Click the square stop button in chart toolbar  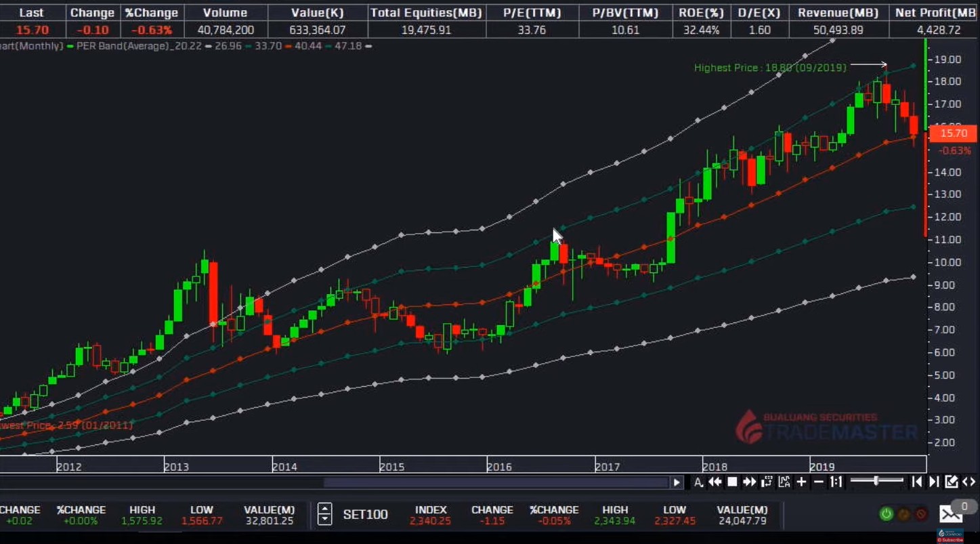pos(732,482)
